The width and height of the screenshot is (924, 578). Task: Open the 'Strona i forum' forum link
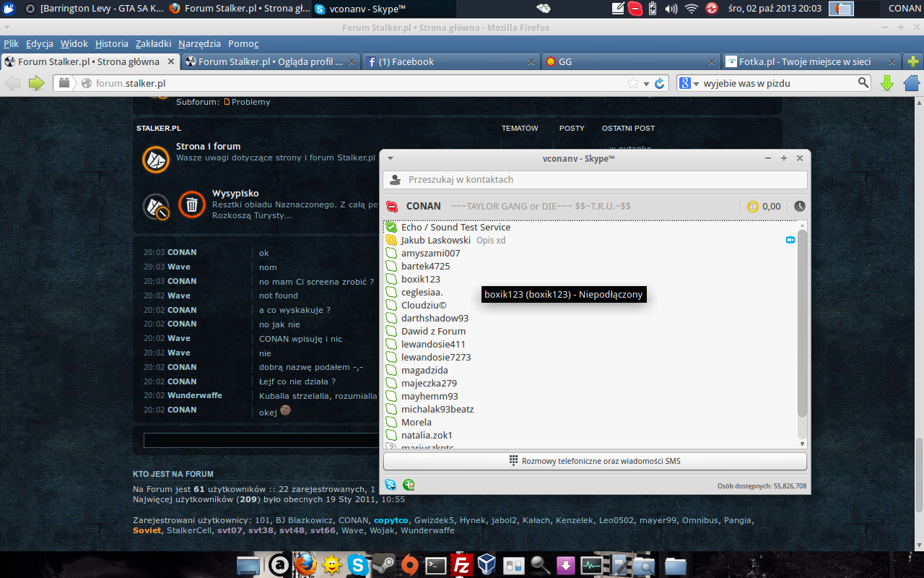click(208, 146)
